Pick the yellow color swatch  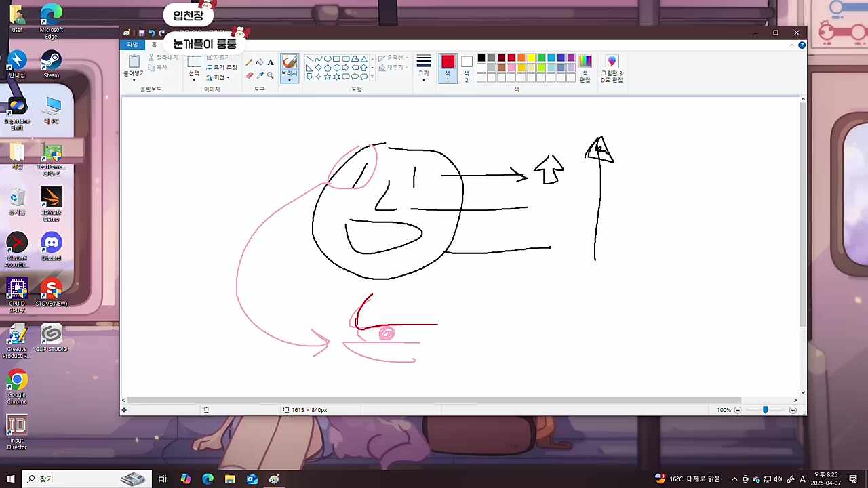point(531,58)
